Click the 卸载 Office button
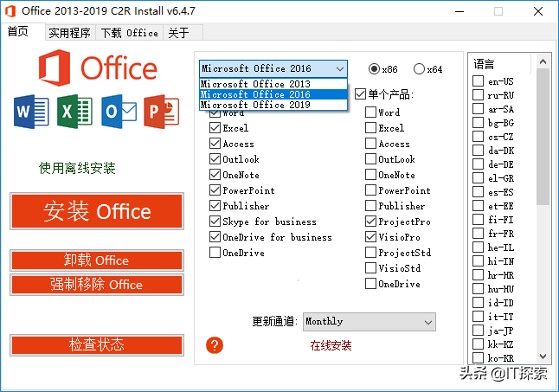The image size is (559, 392). [x=97, y=260]
